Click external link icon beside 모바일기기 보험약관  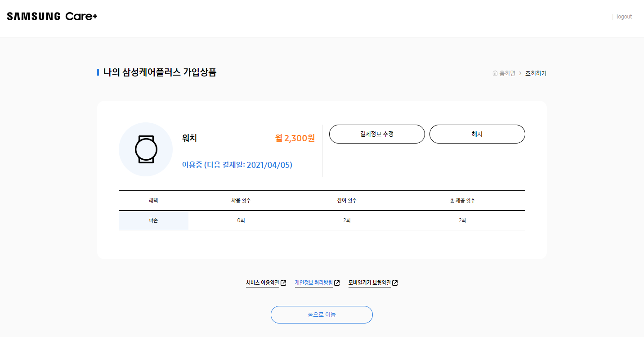coord(395,283)
